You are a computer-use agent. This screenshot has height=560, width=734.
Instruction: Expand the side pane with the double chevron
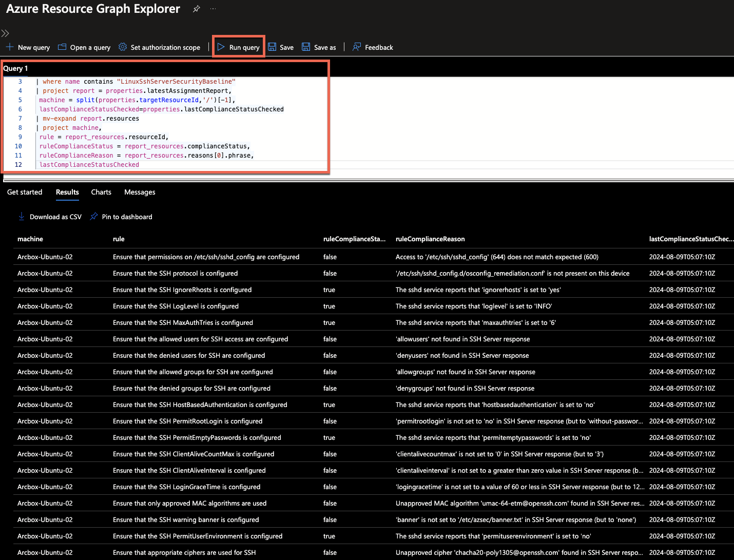5,33
